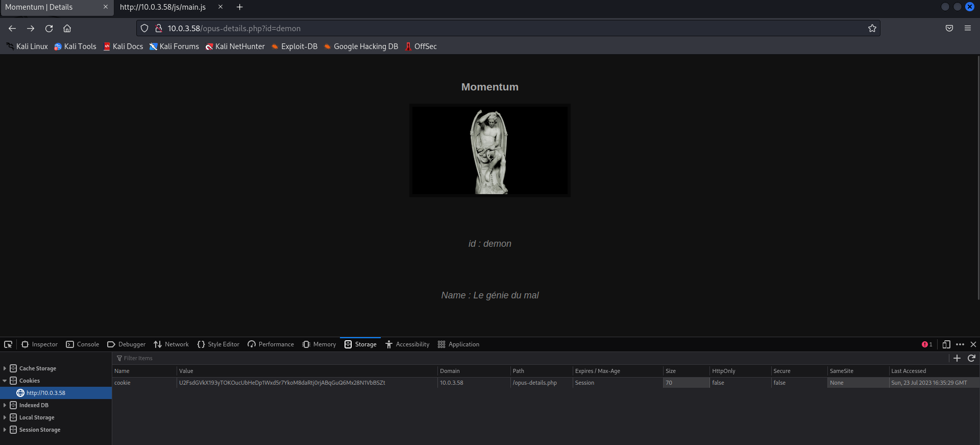Refresh the storage items list
The height and width of the screenshot is (445, 980).
(x=971, y=358)
